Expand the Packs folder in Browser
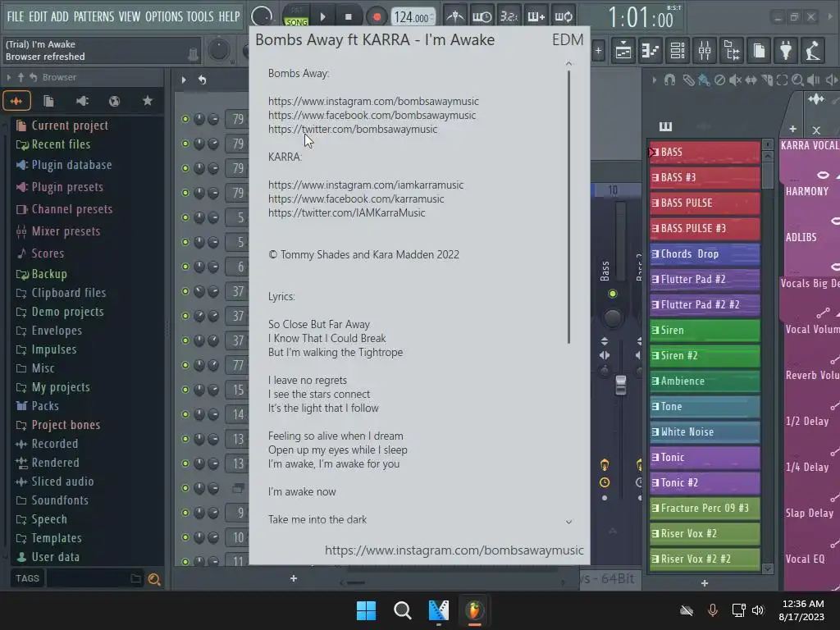 point(38,406)
